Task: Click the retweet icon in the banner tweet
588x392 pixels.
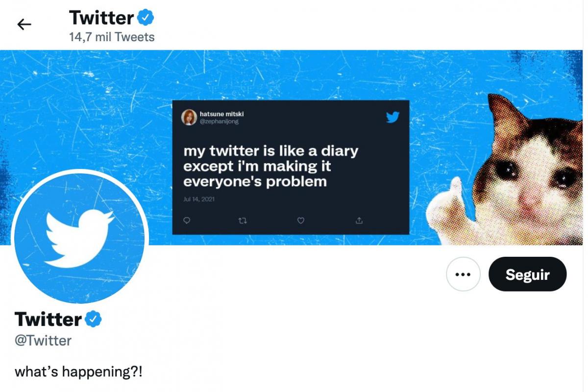Action: pyautogui.click(x=242, y=220)
